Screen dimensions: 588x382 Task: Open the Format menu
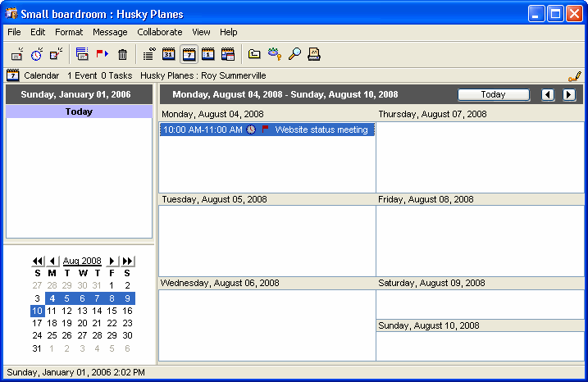[x=69, y=32]
